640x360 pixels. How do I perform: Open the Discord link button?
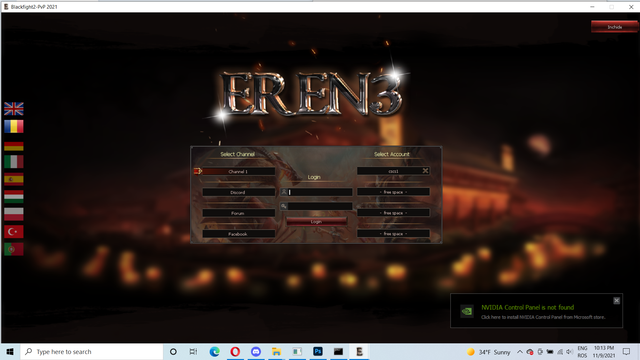[x=238, y=192]
